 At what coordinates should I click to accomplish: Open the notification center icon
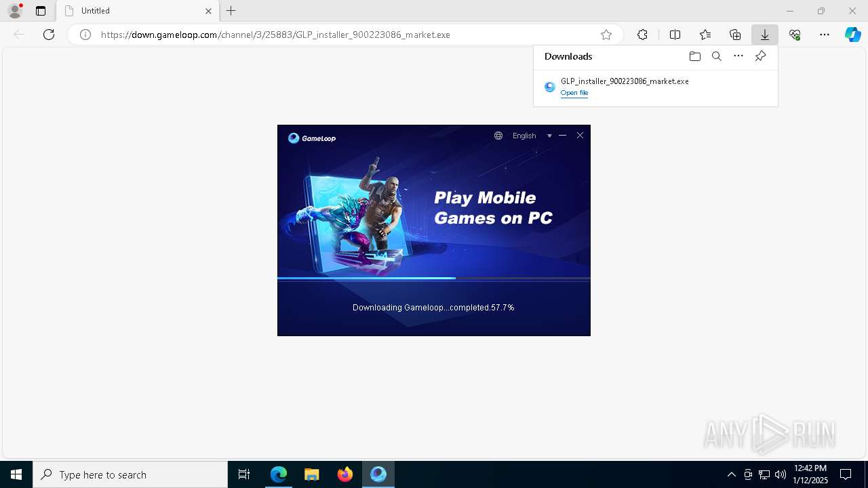(846, 474)
